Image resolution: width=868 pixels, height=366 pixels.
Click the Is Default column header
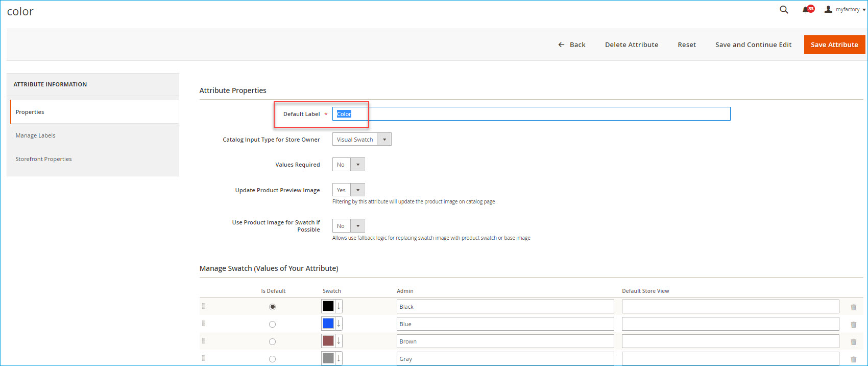tap(273, 291)
